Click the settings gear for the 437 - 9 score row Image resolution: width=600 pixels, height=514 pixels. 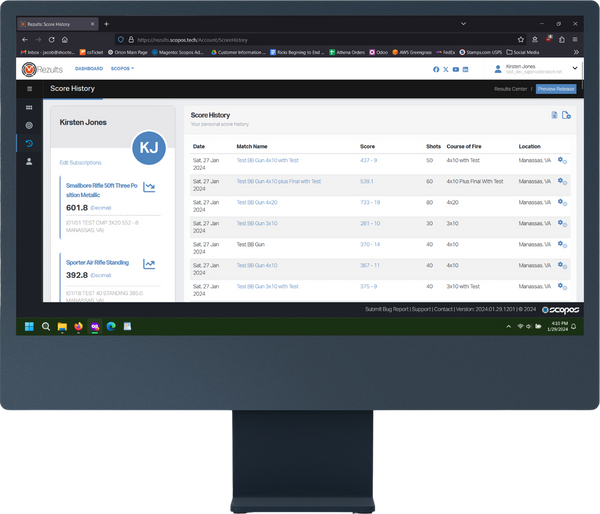[562, 160]
